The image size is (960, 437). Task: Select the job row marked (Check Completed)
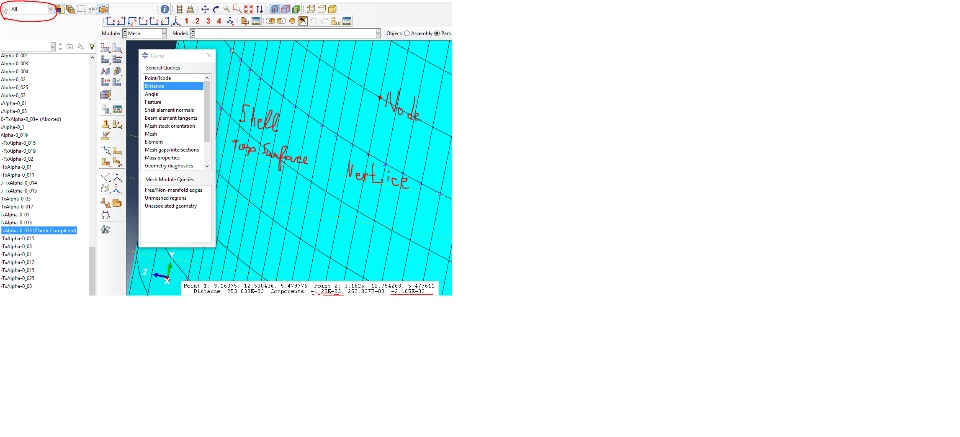(x=39, y=230)
